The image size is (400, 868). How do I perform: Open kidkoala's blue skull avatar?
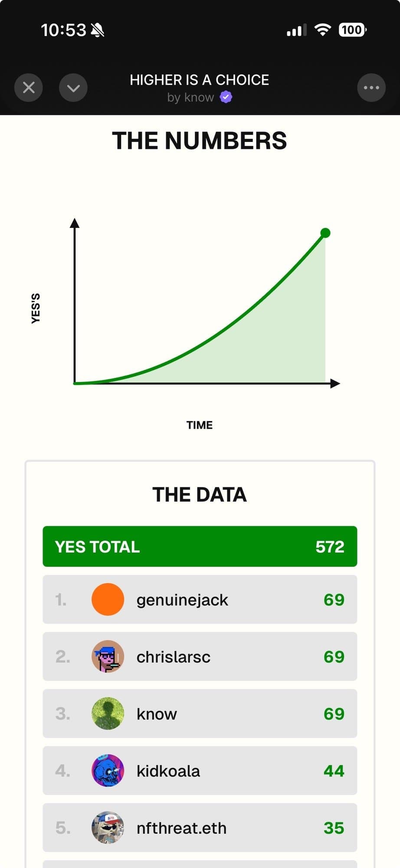coord(108,770)
